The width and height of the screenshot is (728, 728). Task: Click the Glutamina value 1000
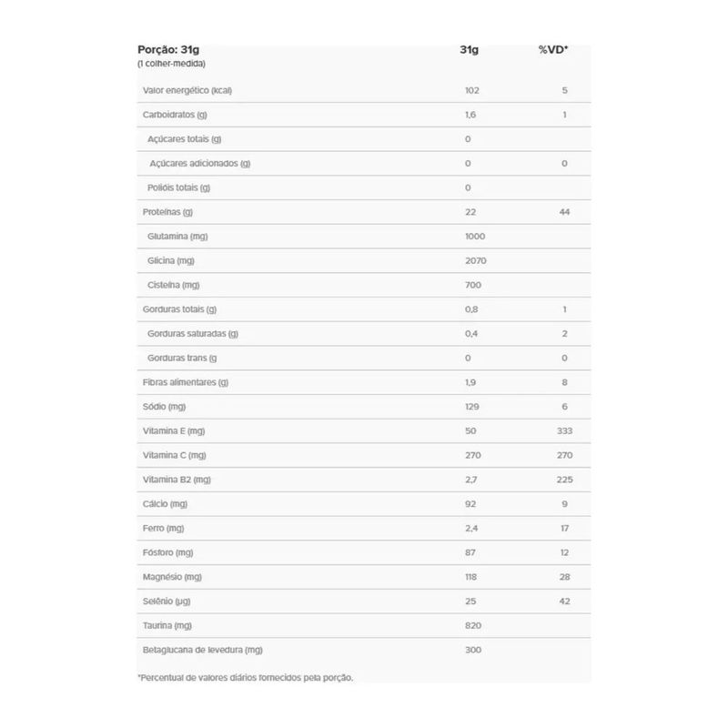tap(475, 237)
